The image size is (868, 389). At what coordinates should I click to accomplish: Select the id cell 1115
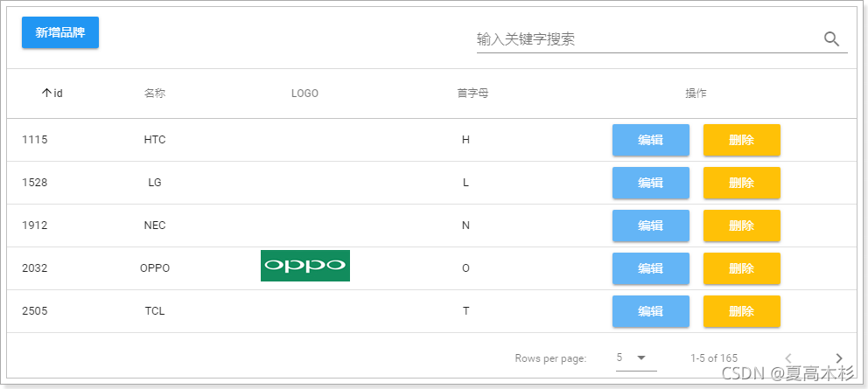coord(35,140)
